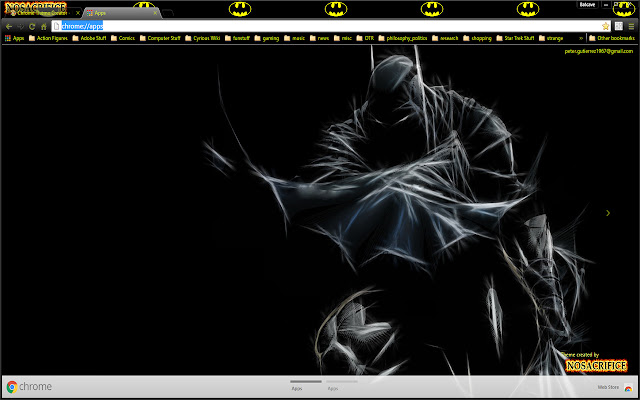Open the Apps shortcut in bookmarks bar
The image size is (640, 400).
point(14,38)
